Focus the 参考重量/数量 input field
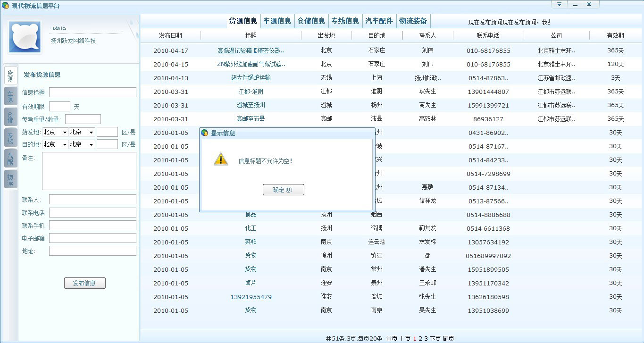 tap(83, 119)
